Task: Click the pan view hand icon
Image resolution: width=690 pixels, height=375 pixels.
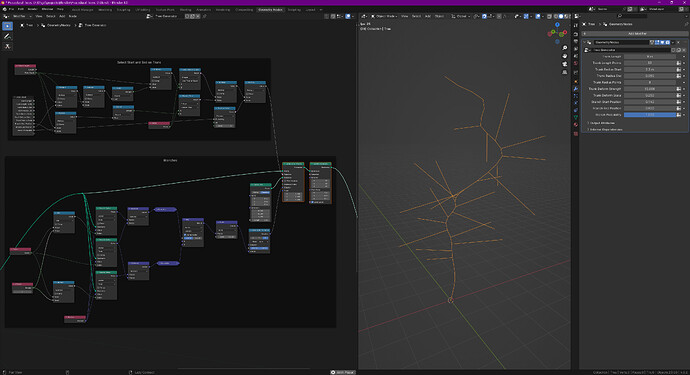Action: click(565, 56)
